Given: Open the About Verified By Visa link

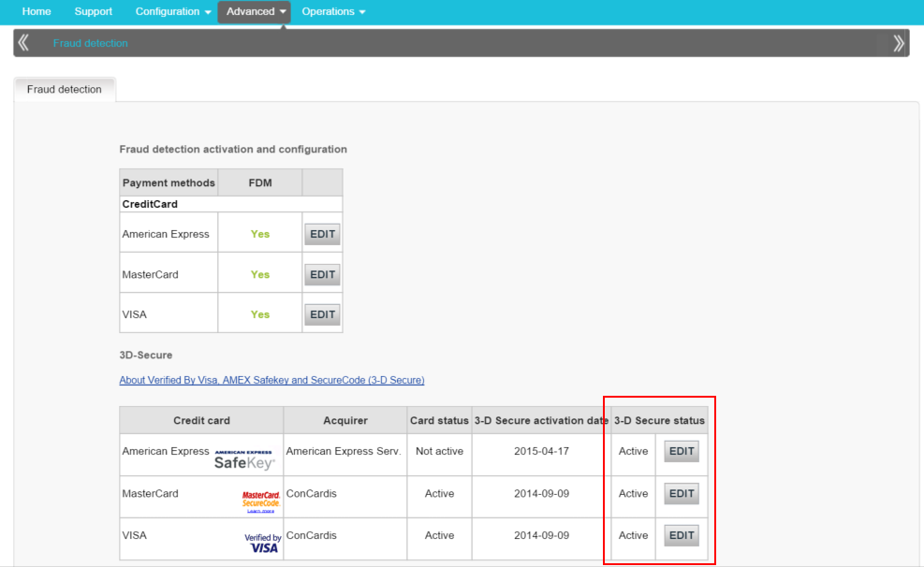Looking at the screenshot, I should tap(271, 380).
